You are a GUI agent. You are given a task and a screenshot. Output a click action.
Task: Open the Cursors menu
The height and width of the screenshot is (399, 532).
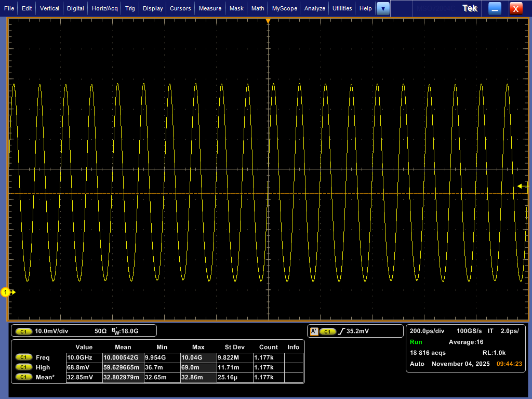[x=180, y=8]
